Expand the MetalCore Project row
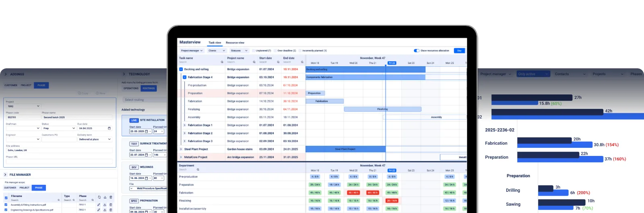644x213 pixels. (181, 157)
